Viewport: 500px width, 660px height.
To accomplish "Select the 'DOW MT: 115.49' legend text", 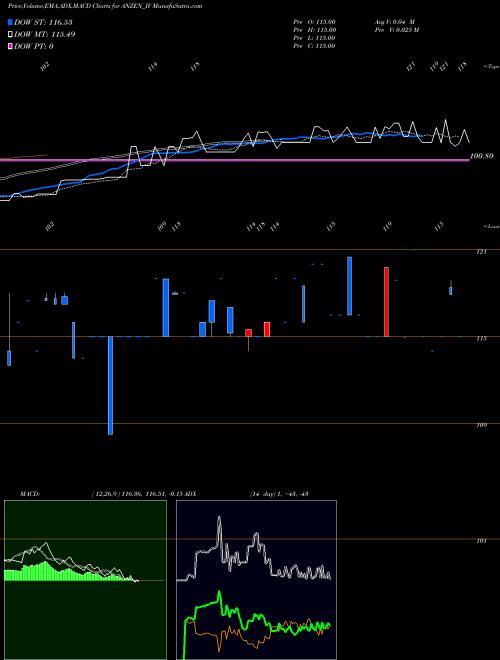I will tap(45, 35).
